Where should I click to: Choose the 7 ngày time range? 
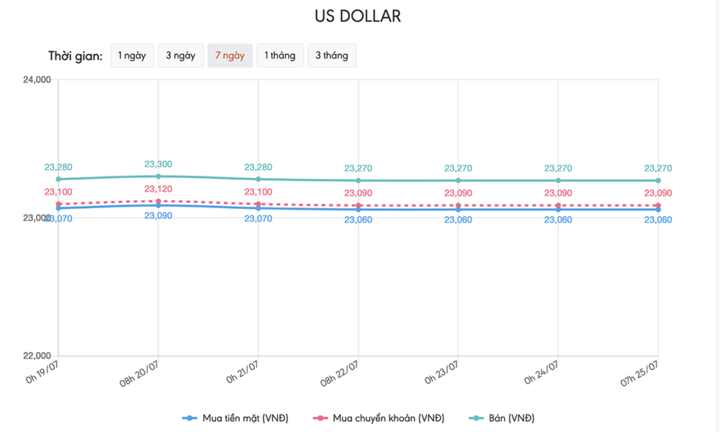[229, 56]
